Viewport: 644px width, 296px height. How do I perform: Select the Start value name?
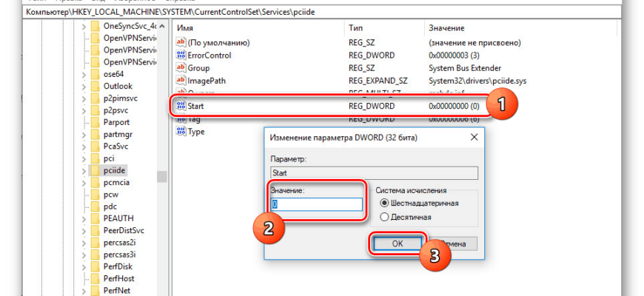(195, 107)
